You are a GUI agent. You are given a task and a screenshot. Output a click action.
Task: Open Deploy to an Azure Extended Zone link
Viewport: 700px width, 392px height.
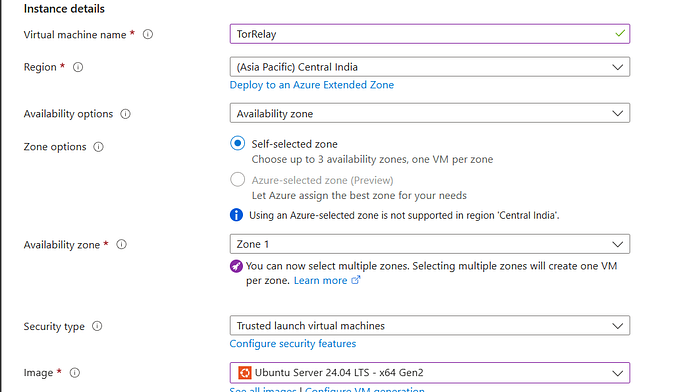coord(312,85)
